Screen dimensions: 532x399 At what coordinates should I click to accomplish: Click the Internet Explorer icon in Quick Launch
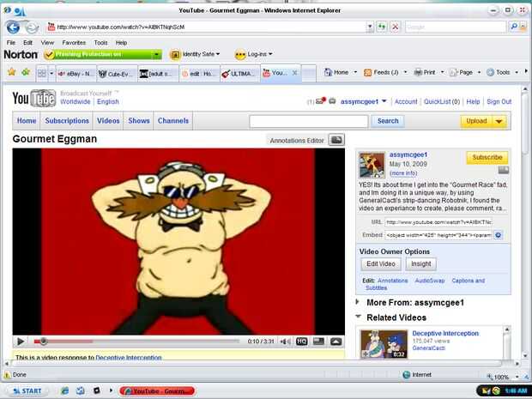click(64, 390)
